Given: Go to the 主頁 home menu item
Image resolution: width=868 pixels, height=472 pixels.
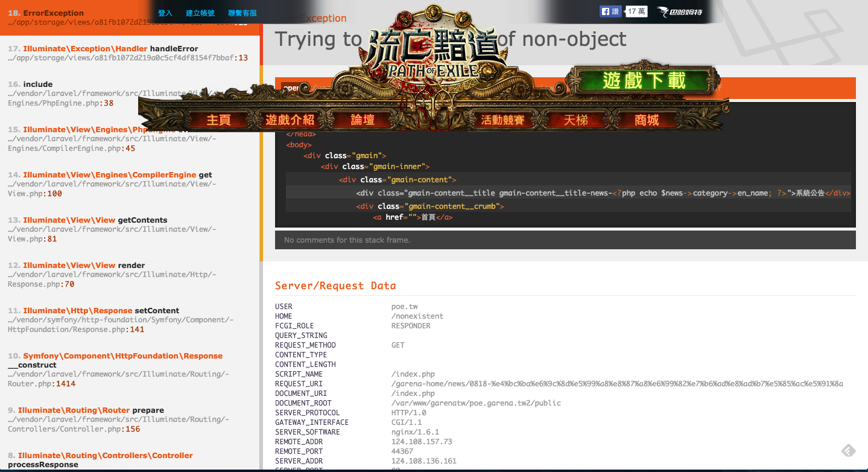Looking at the screenshot, I should (218, 120).
